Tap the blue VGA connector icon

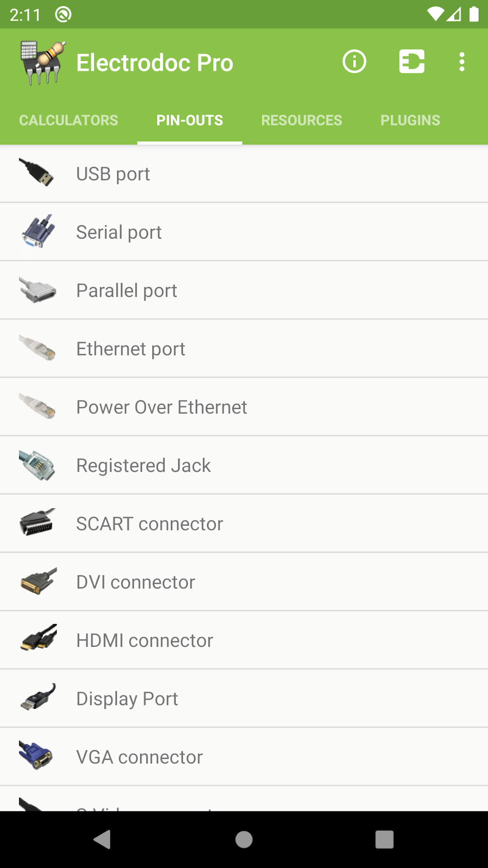[36, 755]
